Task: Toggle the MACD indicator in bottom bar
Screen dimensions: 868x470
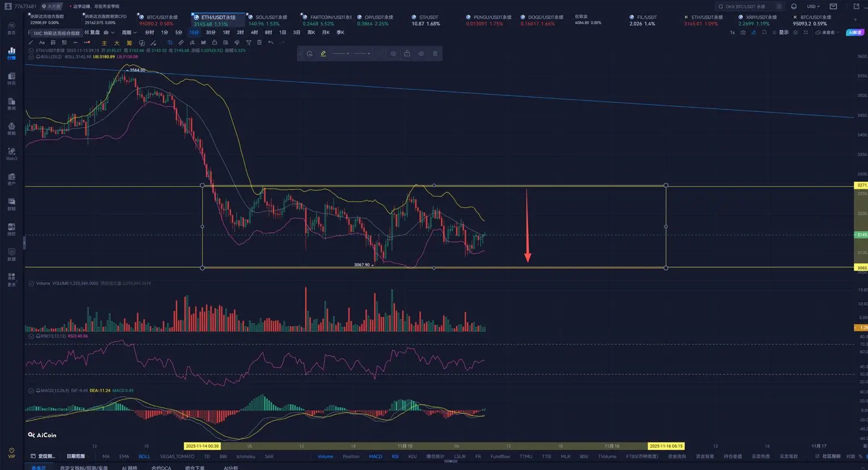Action: [x=375, y=456]
